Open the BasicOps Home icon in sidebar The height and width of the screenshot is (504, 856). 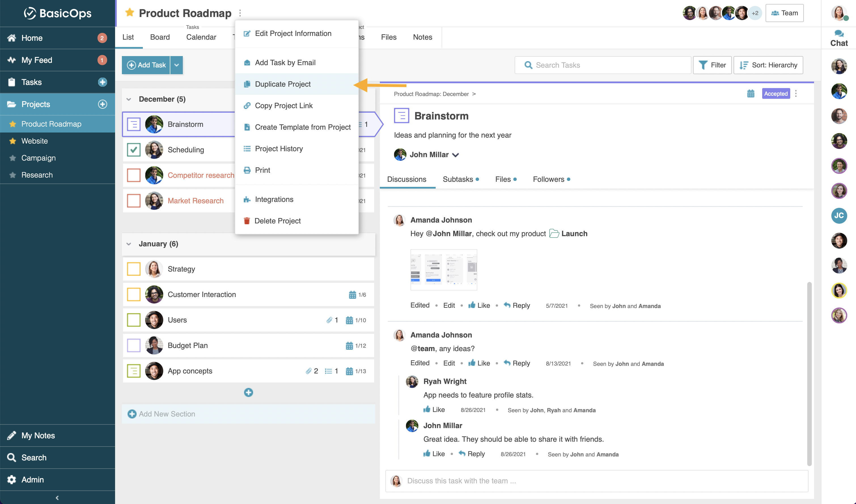click(x=11, y=38)
